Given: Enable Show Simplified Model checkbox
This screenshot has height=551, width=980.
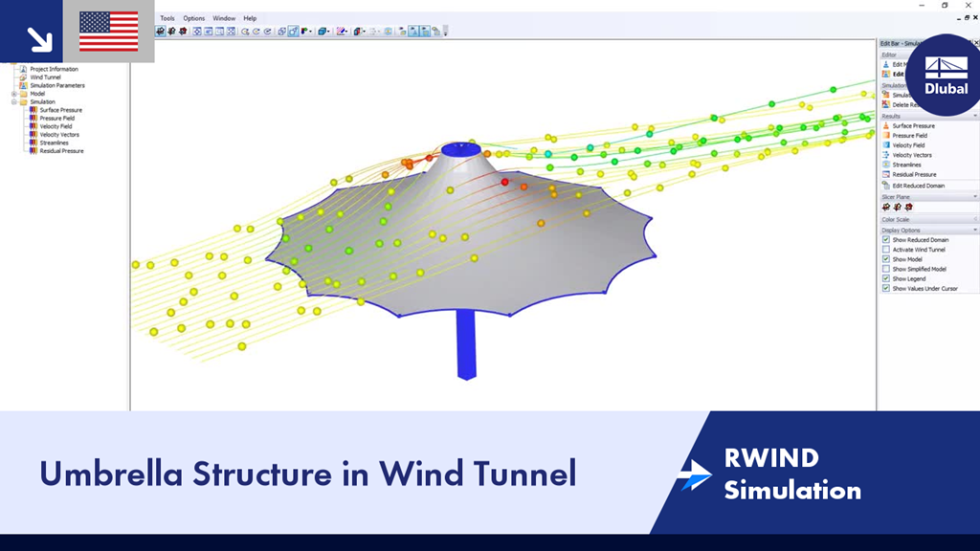Looking at the screenshot, I should pyautogui.click(x=885, y=269).
